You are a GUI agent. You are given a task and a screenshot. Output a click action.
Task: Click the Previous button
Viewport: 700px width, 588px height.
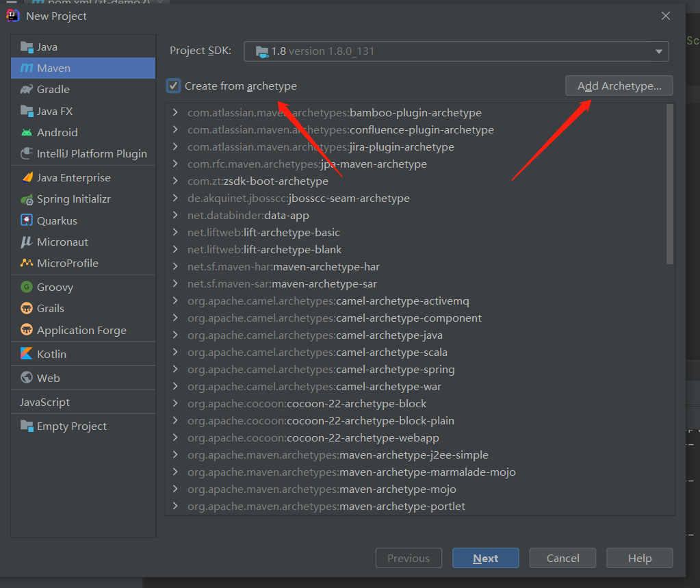[x=409, y=558]
